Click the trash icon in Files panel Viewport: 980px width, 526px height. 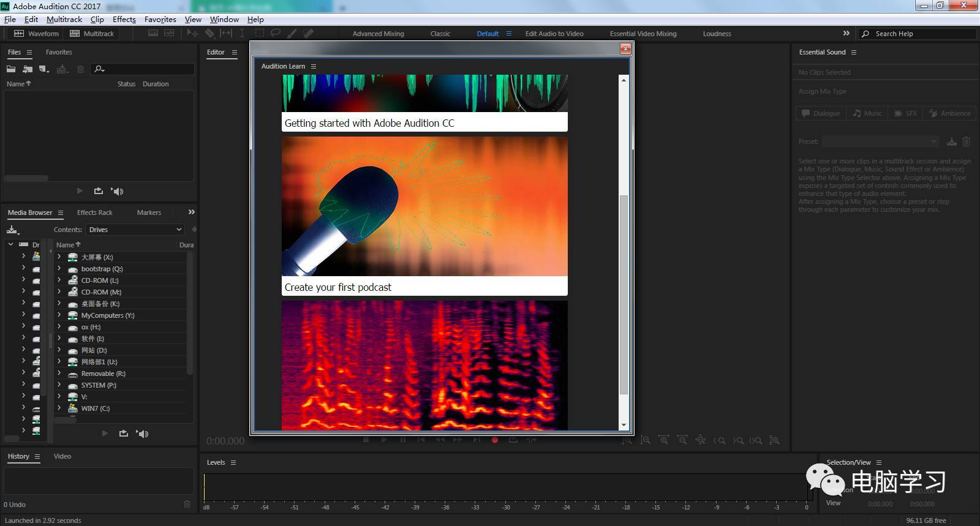pos(80,69)
